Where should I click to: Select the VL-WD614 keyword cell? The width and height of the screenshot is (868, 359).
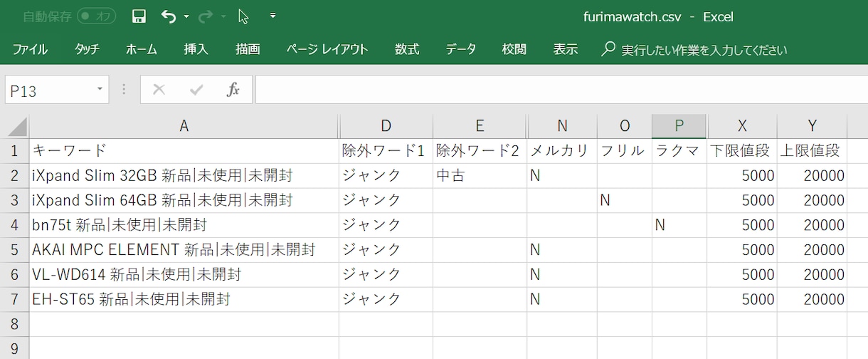pos(184,275)
